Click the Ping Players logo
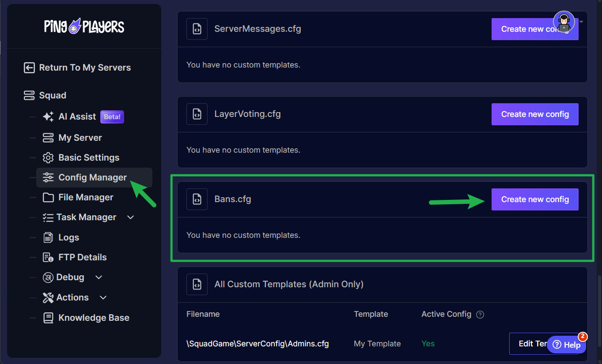The width and height of the screenshot is (602, 364). [x=84, y=26]
